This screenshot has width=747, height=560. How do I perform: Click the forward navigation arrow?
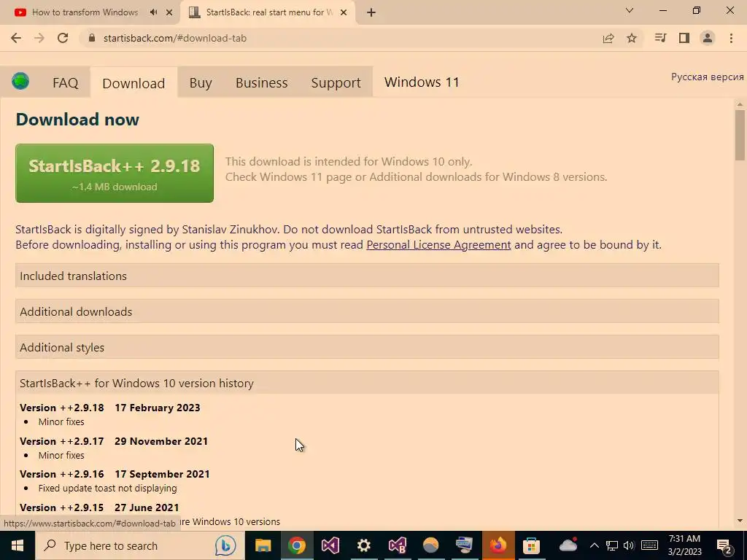(x=39, y=38)
